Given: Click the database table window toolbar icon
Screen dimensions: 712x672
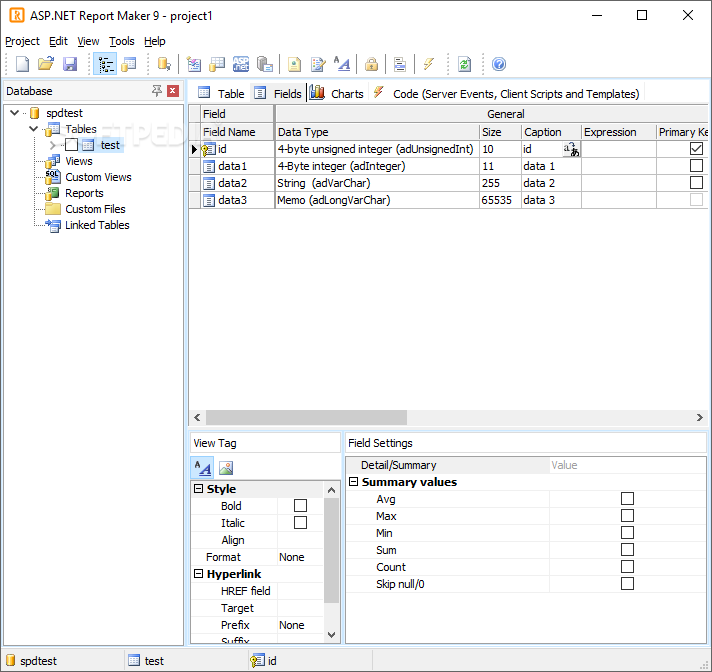Looking at the screenshot, I should pyautogui.click(x=129, y=64).
